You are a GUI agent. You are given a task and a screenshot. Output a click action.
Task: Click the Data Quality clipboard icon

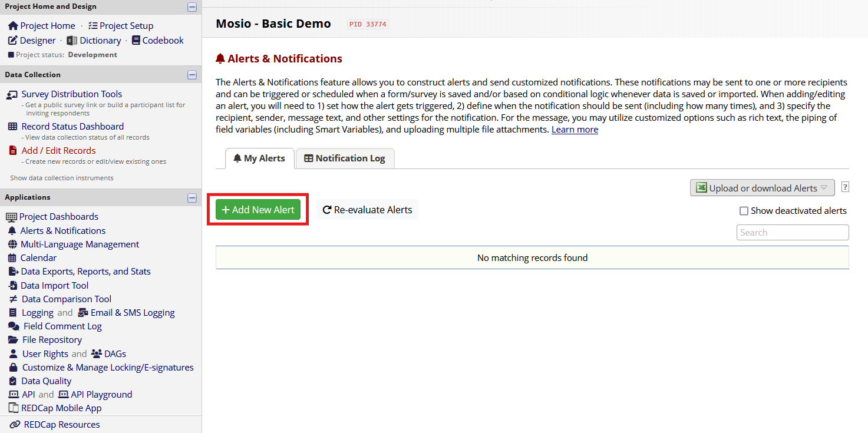pyautogui.click(x=13, y=381)
